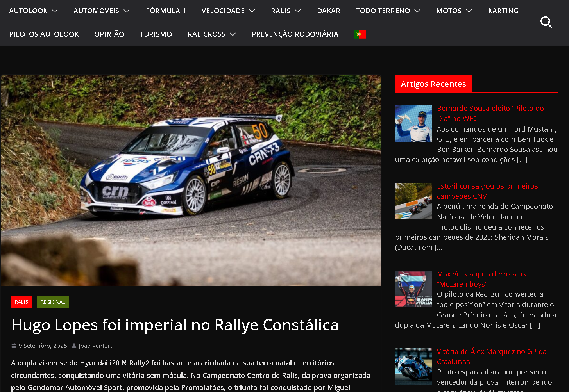Open author Joao Ventura link
Image resolution: width=569 pixels, height=392 pixels.
click(96, 346)
